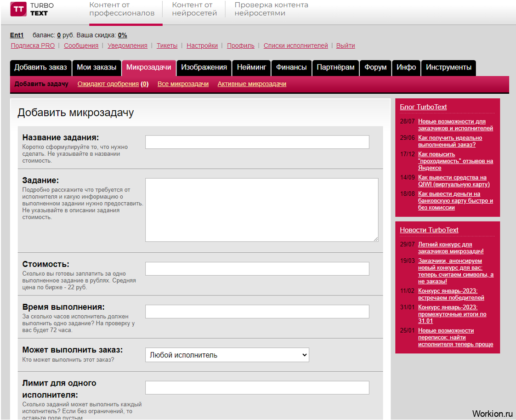Click the TurboText TT logo icon
516x420 pixels.
(x=18, y=9)
